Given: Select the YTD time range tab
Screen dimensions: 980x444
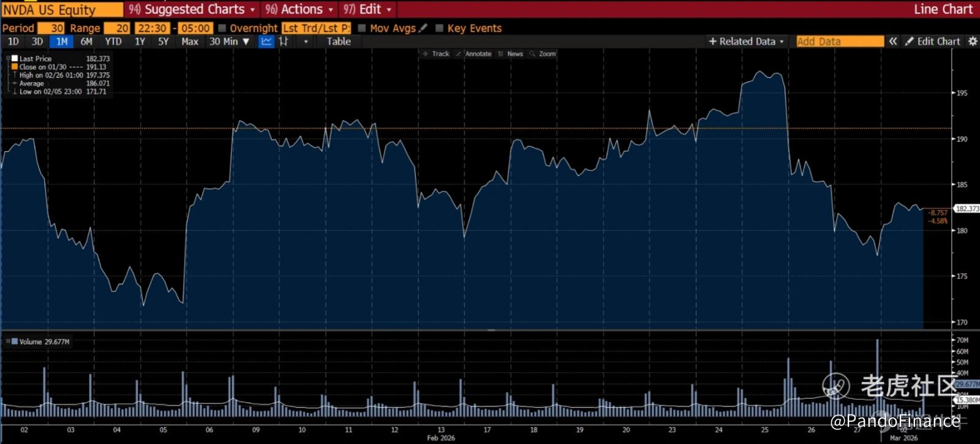Looking at the screenshot, I should click(x=113, y=42).
